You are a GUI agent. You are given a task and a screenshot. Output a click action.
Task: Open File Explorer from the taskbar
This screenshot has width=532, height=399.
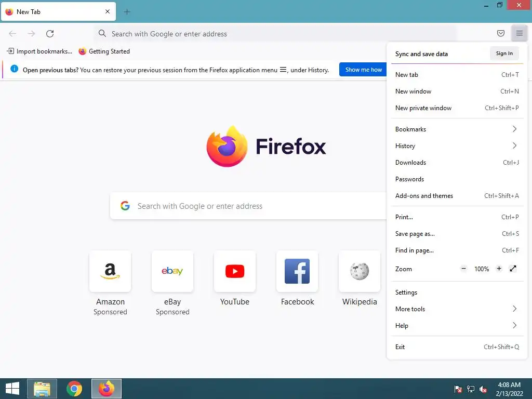(x=42, y=389)
